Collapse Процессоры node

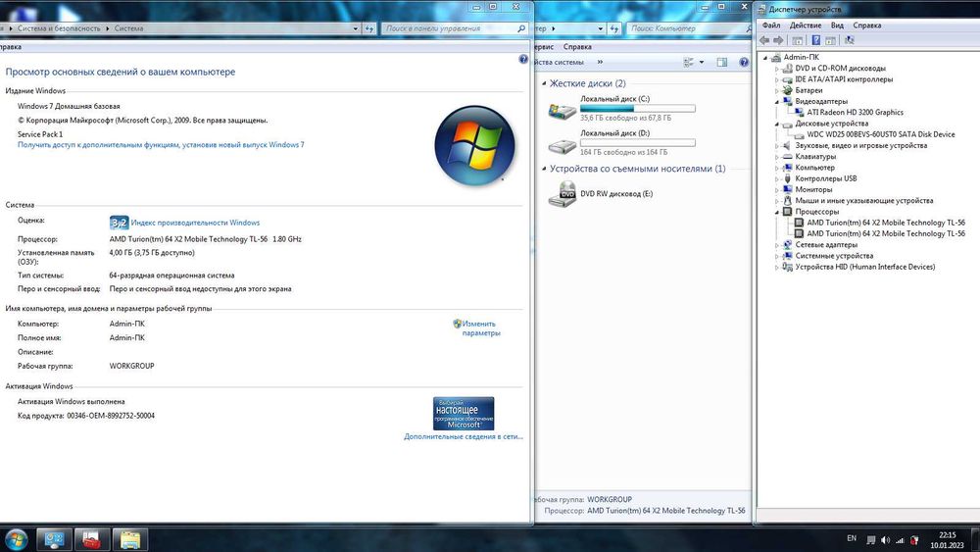pos(777,212)
